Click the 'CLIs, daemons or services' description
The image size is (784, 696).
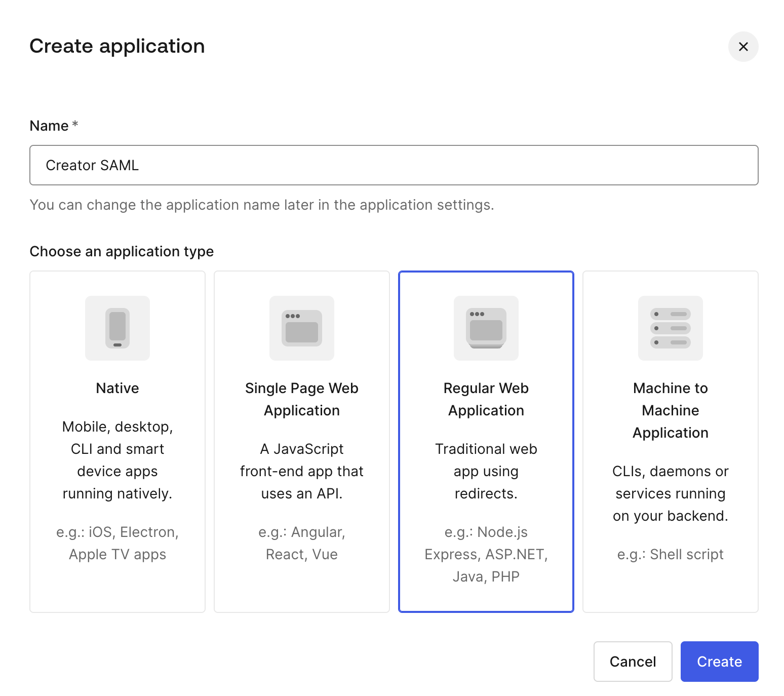pyautogui.click(x=671, y=493)
